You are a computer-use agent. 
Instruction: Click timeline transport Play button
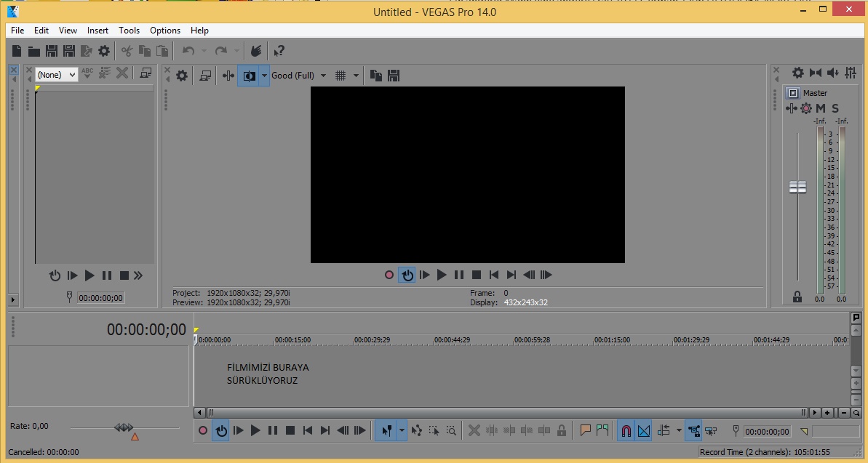[255, 430]
